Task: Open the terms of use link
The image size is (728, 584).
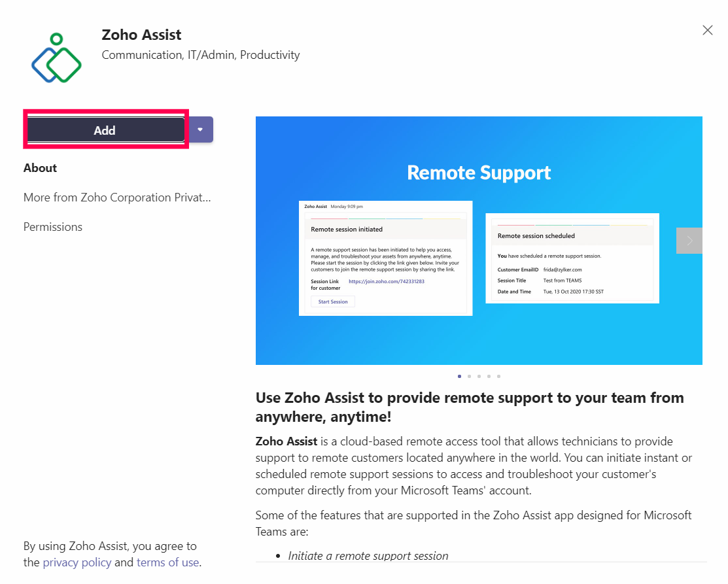Action: pyautogui.click(x=167, y=562)
